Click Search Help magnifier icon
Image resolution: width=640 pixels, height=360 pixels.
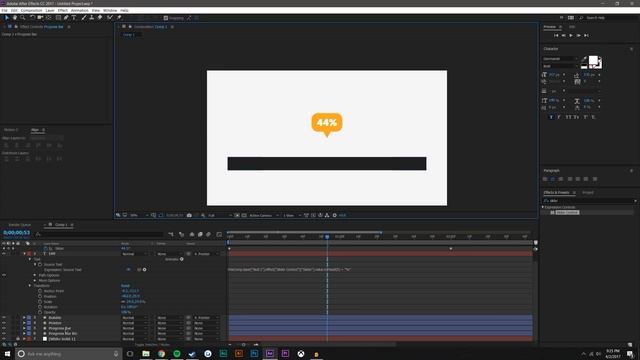(581, 18)
